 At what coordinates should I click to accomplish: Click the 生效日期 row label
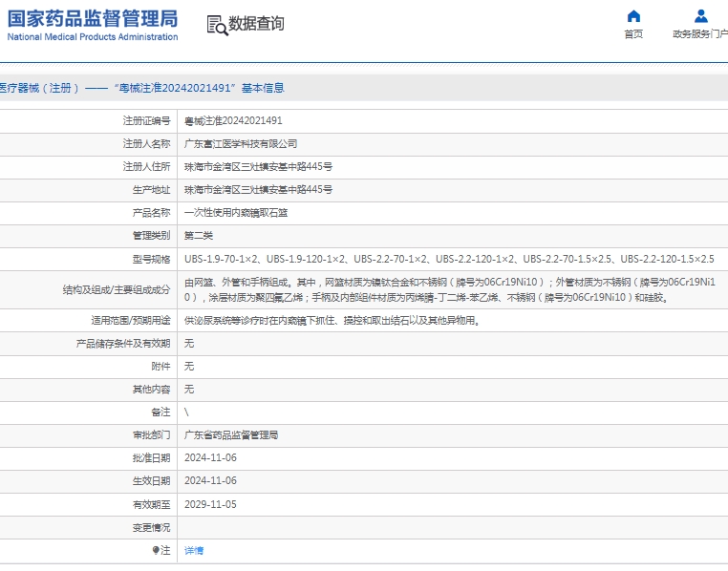pyautogui.click(x=151, y=480)
